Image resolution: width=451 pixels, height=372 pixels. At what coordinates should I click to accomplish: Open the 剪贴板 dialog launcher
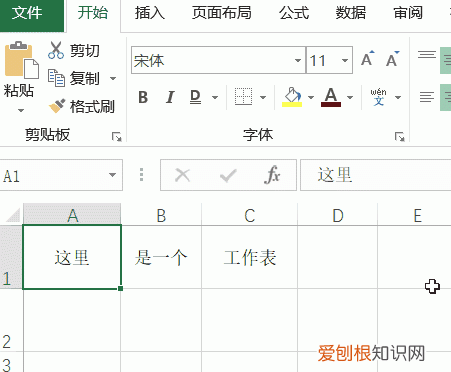[x=116, y=136]
